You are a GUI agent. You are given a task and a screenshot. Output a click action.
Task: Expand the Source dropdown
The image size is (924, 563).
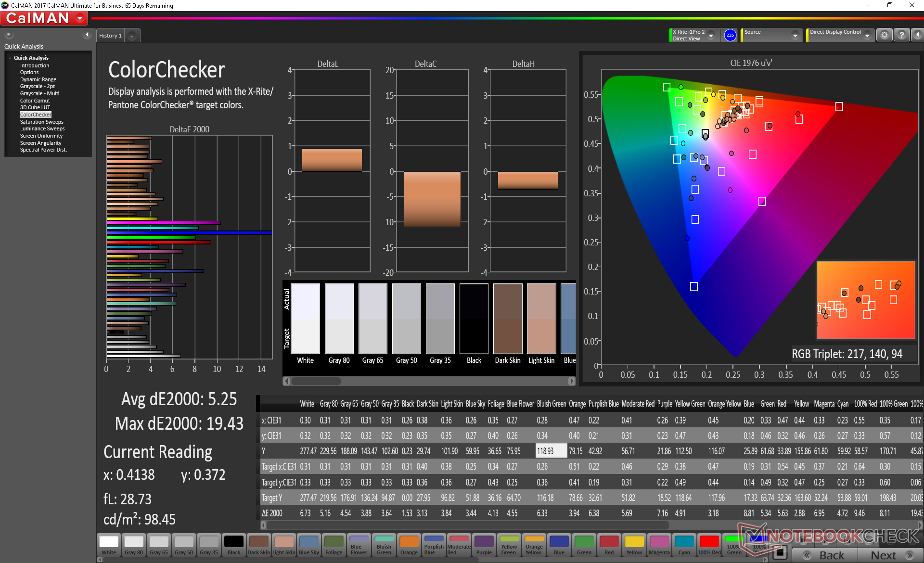pyautogui.click(x=795, y=35)
